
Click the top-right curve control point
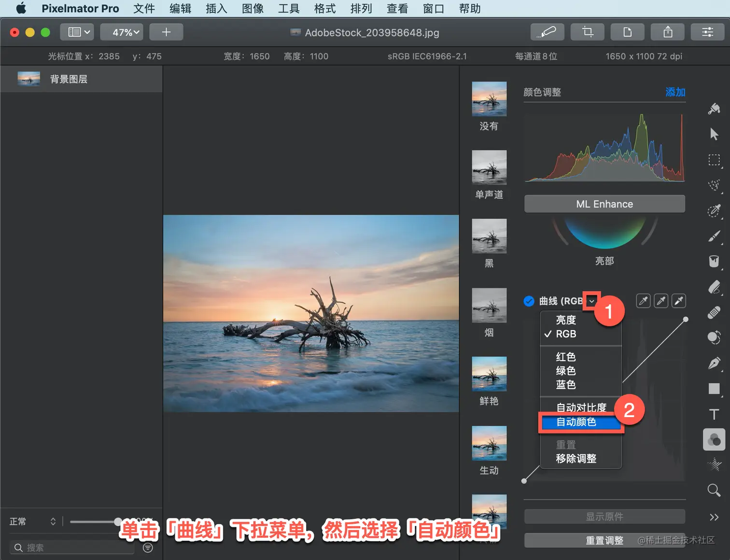coord(686,319)
